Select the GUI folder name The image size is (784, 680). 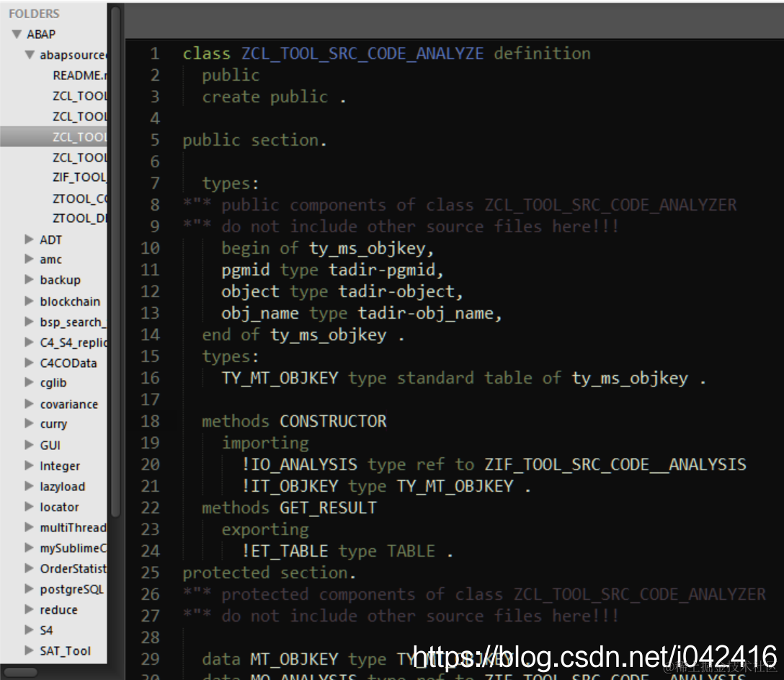tap(50, 445)
